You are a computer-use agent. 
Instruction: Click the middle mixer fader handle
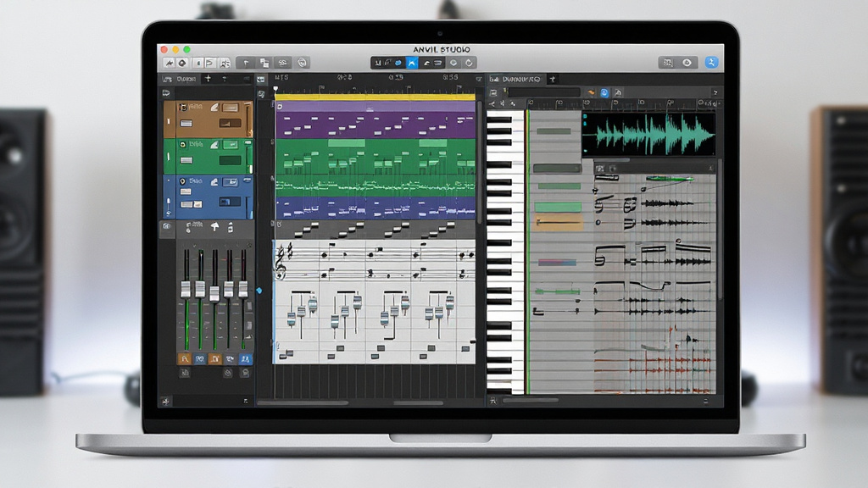(x=214, y=293)
